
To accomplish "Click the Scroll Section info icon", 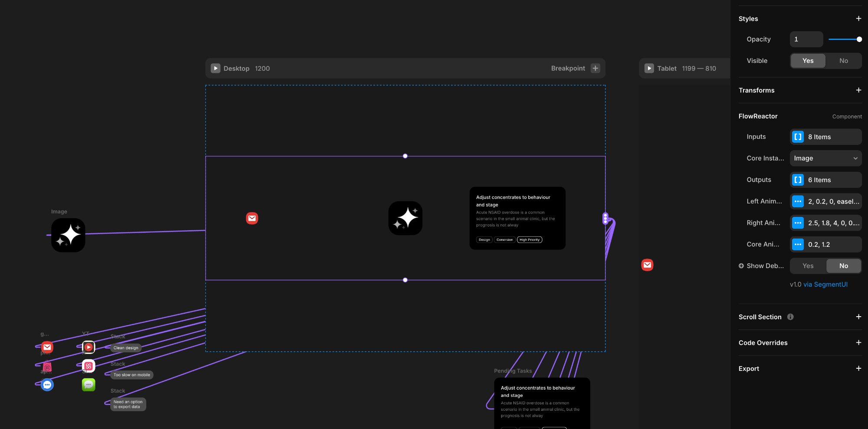I will 790,317.
